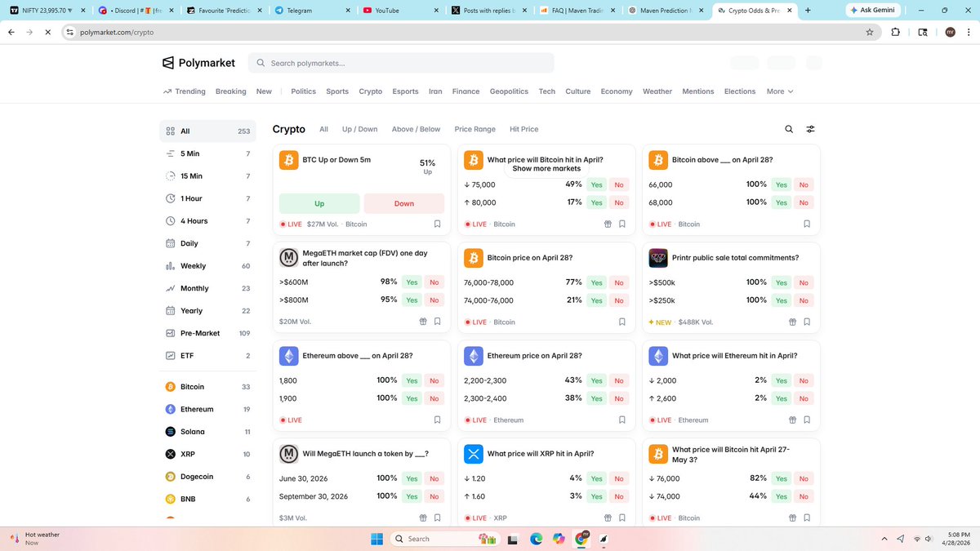Show hidden system tray icons
This screenshot has height=551, width=980.
(x=884, y=539)
